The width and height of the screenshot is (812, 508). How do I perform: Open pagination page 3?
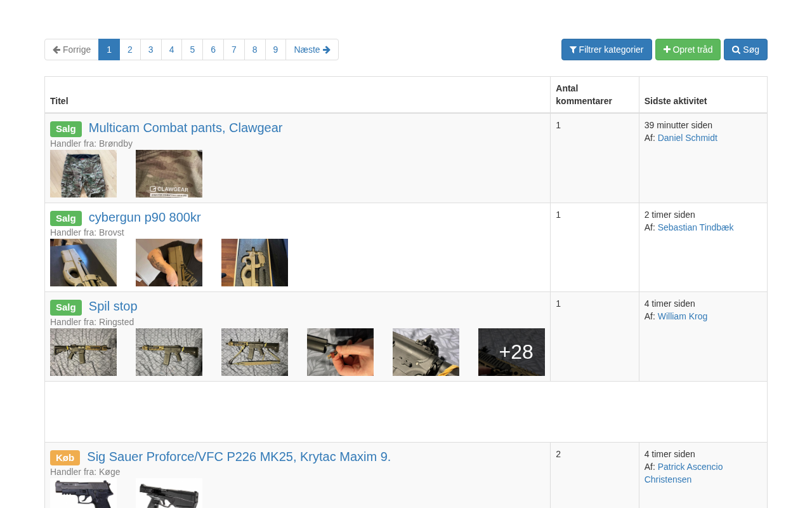point(151,50)
